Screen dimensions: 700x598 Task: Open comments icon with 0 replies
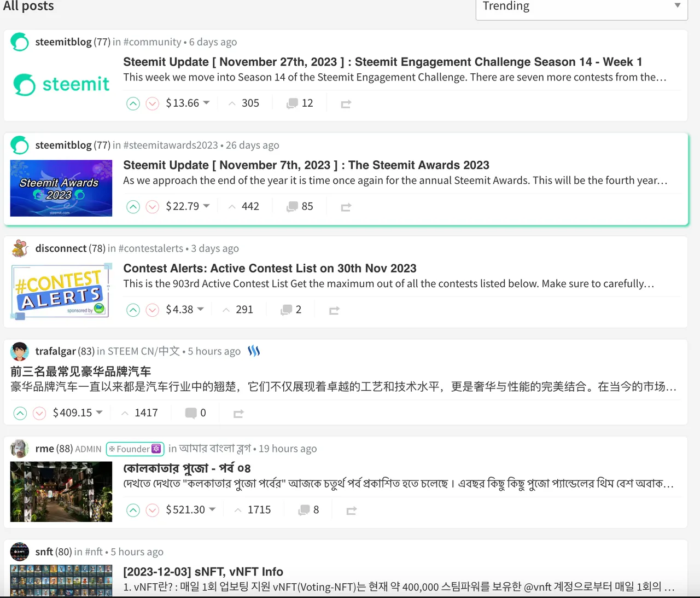click(x=191, y=414)
